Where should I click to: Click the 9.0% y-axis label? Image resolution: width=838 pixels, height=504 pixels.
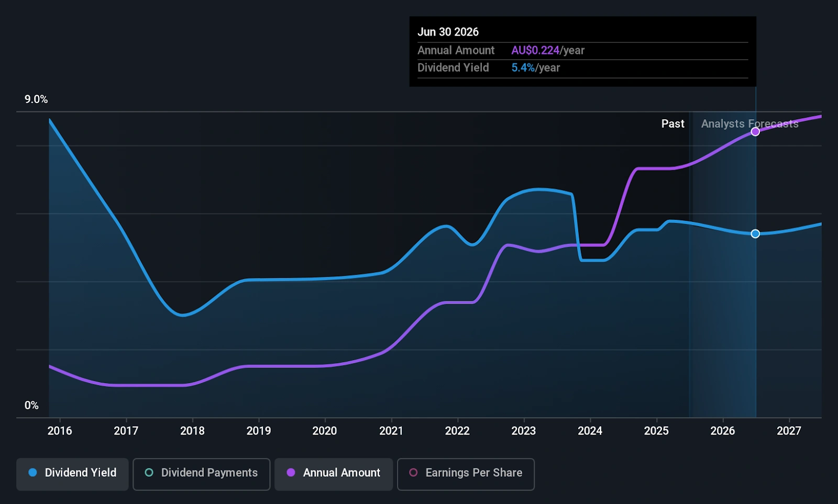point(36,99)
